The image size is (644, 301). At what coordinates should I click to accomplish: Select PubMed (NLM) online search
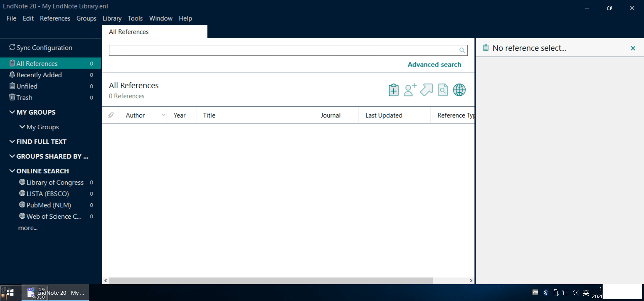coord(48,205)
